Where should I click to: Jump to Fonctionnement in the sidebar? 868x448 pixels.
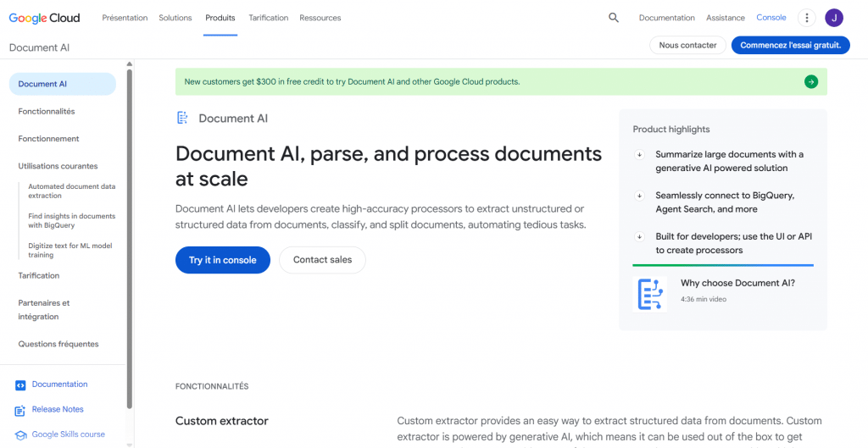pos(48,139)
